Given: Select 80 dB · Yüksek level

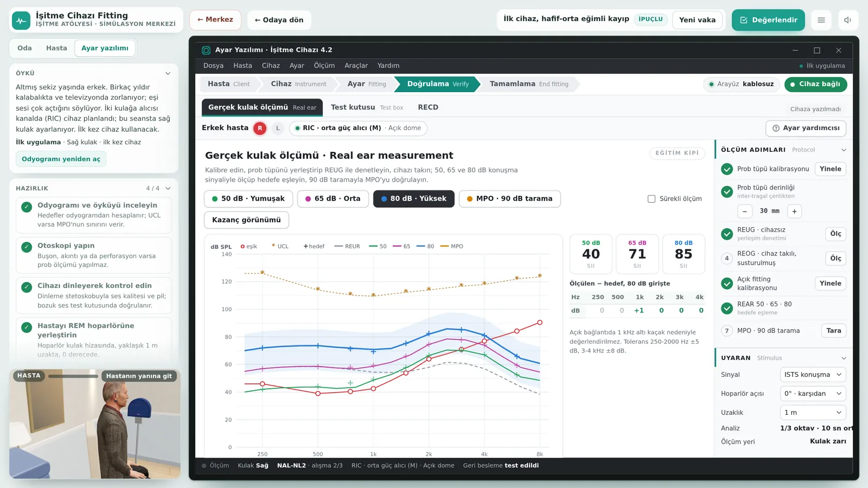Looking at the screenshot, I should tap(414, 199).
